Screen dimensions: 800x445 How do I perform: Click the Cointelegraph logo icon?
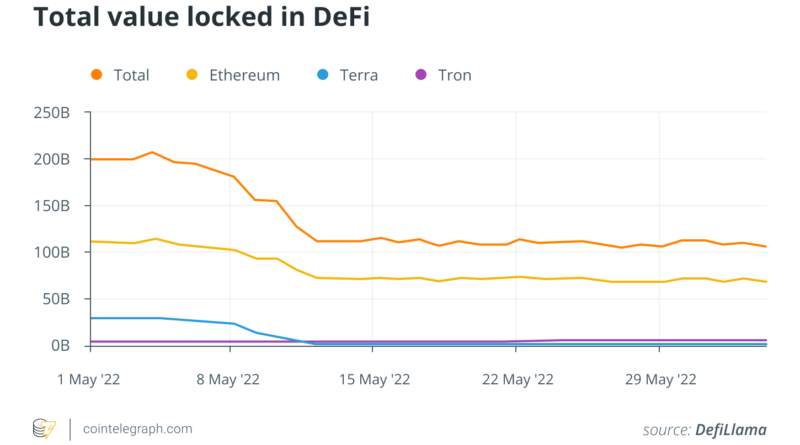point(44,428)
